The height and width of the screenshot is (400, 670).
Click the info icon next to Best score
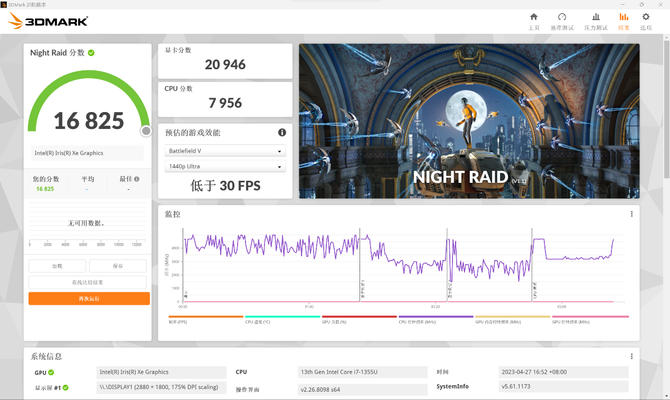point(137,179)
